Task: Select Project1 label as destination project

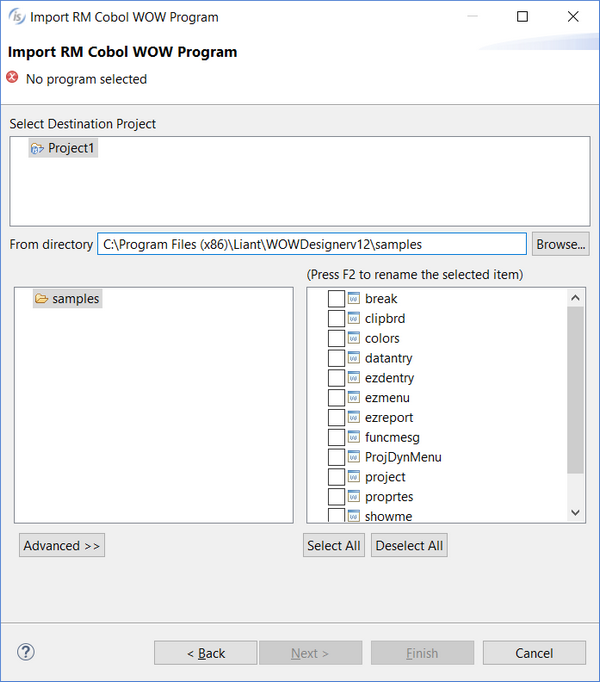Action: coord(71,148)
